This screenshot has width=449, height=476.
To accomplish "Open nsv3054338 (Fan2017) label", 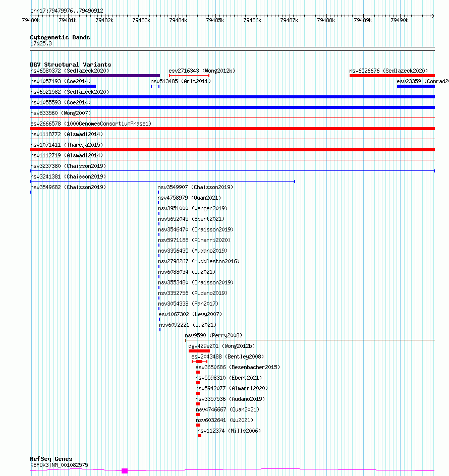I will click(x=188, y=304).
